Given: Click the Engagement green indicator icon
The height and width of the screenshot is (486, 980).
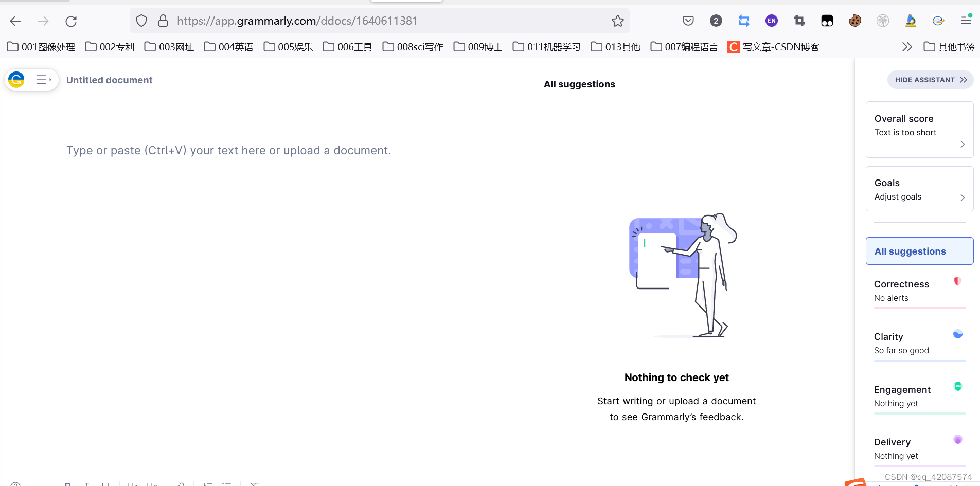Looking at the screenshot, I should [x=958, y=386].
